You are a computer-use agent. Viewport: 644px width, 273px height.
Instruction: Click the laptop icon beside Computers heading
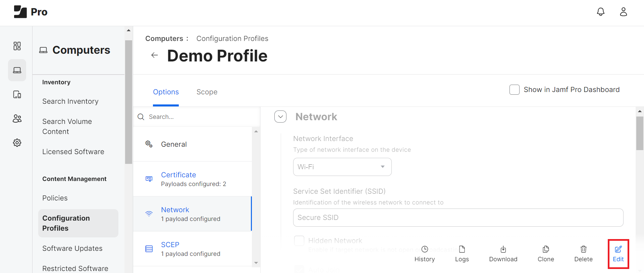(x=43, y=50)
